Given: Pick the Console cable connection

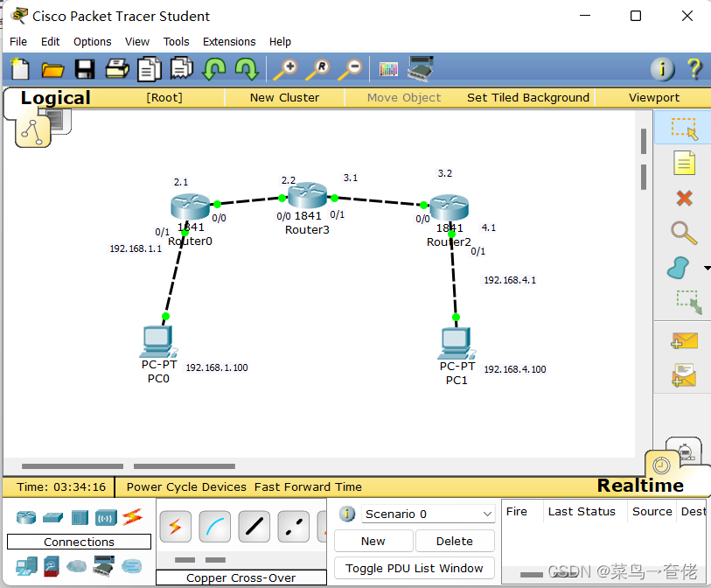Looking at the screenshot, I should (215, 526).
